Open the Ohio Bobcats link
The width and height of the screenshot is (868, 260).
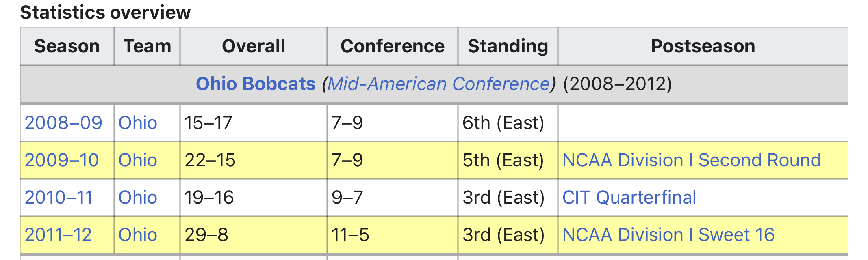tap(256, 84)
